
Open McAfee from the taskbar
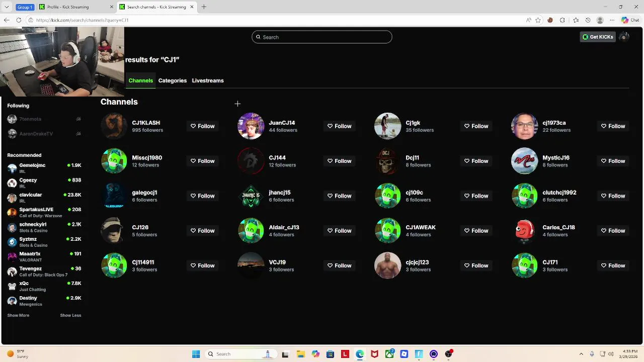point(374,354)
